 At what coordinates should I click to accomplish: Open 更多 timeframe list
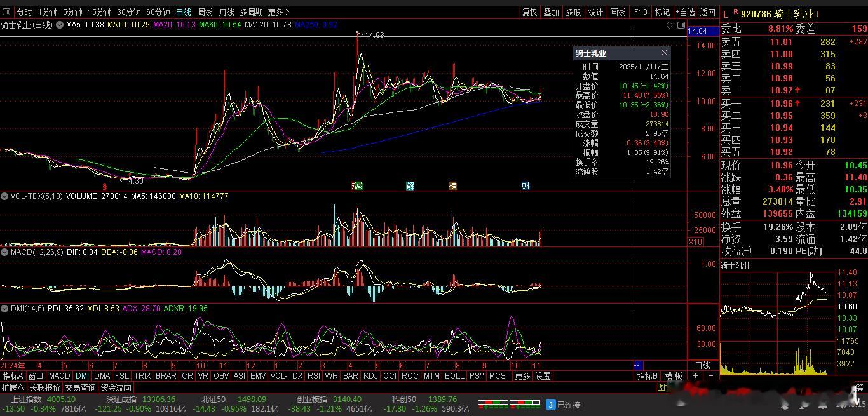278,12
